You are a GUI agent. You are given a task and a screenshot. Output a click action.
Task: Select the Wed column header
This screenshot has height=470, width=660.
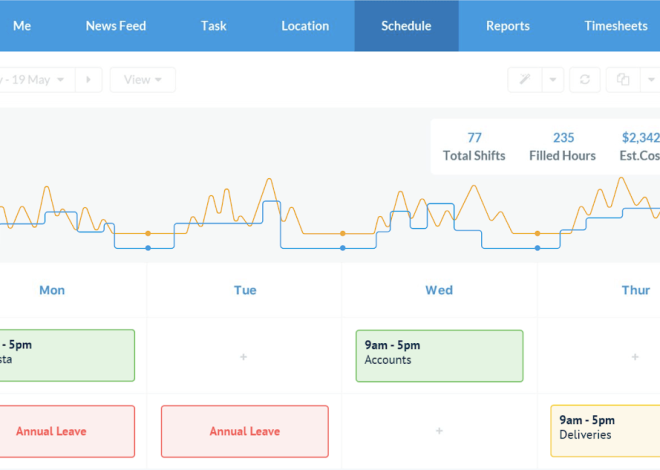tap(439, 290)
